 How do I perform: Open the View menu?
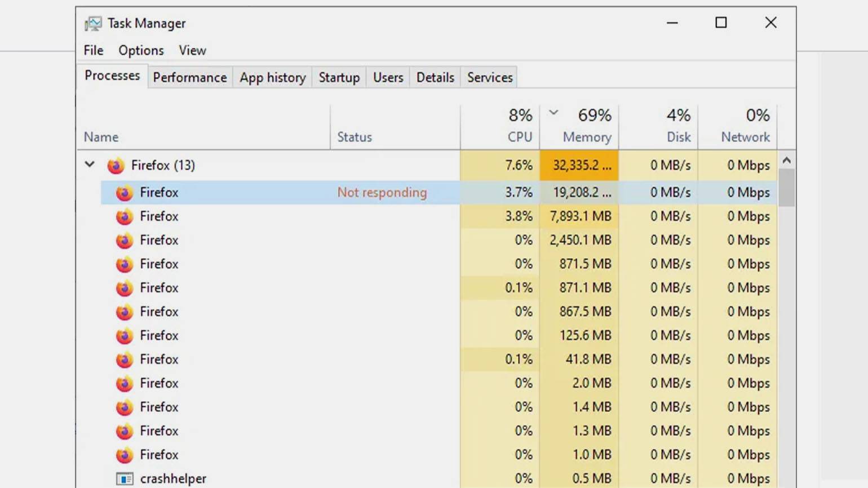click(192, 50)
